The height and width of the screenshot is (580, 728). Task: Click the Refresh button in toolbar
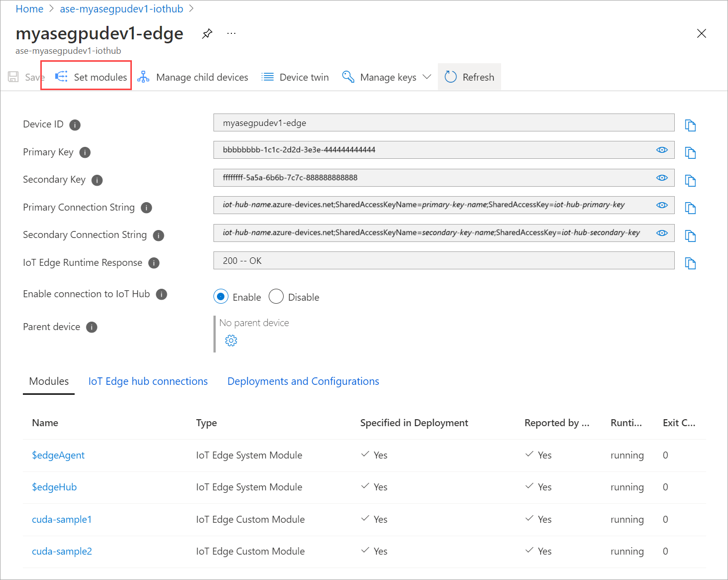tap(469, 77)
